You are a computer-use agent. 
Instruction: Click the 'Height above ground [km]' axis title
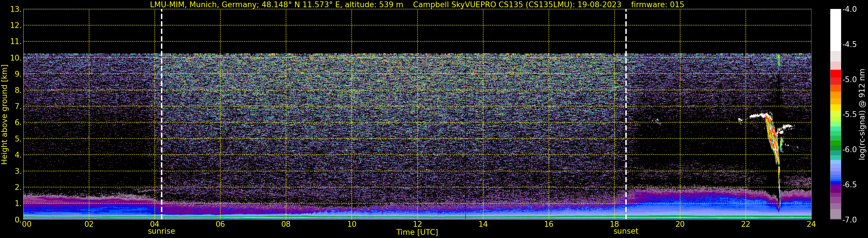[4, 115]
